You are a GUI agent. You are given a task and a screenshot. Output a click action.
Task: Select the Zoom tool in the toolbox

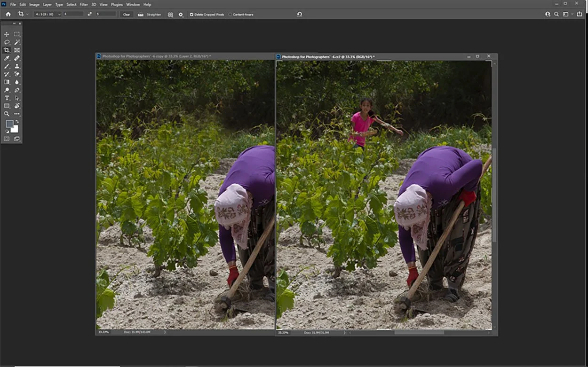click(x=7, y=114)
